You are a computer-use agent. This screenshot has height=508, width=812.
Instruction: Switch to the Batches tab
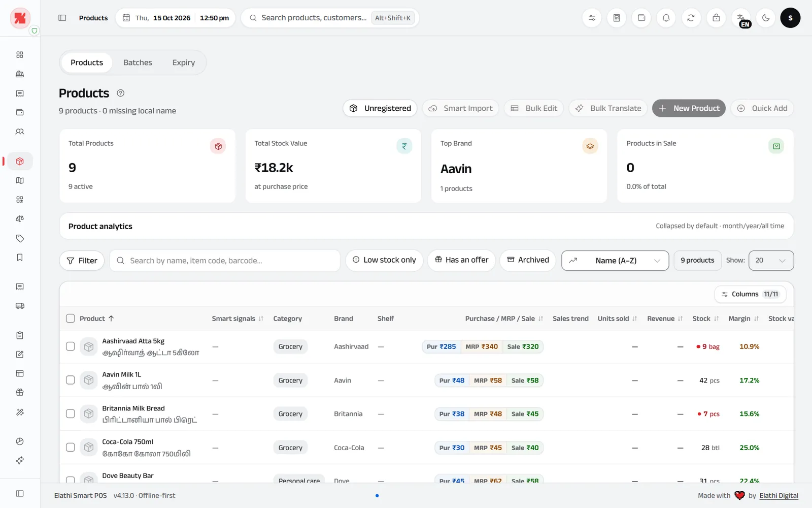138,62
